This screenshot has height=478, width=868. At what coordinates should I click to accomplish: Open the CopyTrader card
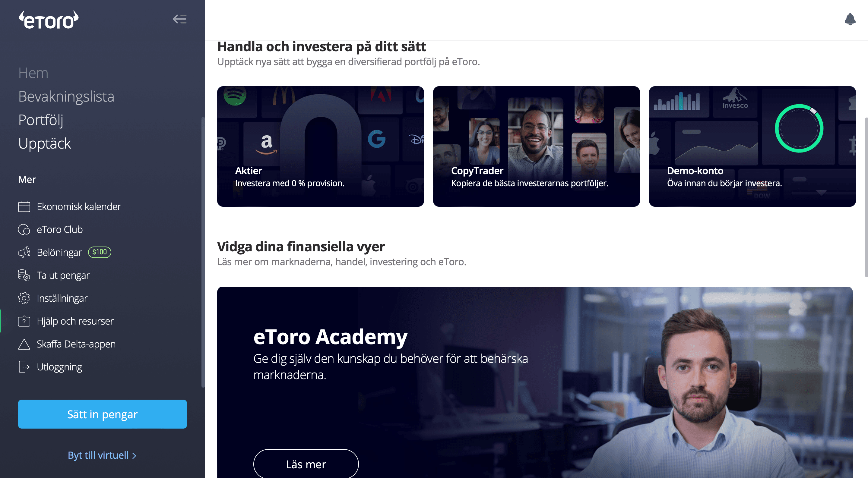point(537,146)
